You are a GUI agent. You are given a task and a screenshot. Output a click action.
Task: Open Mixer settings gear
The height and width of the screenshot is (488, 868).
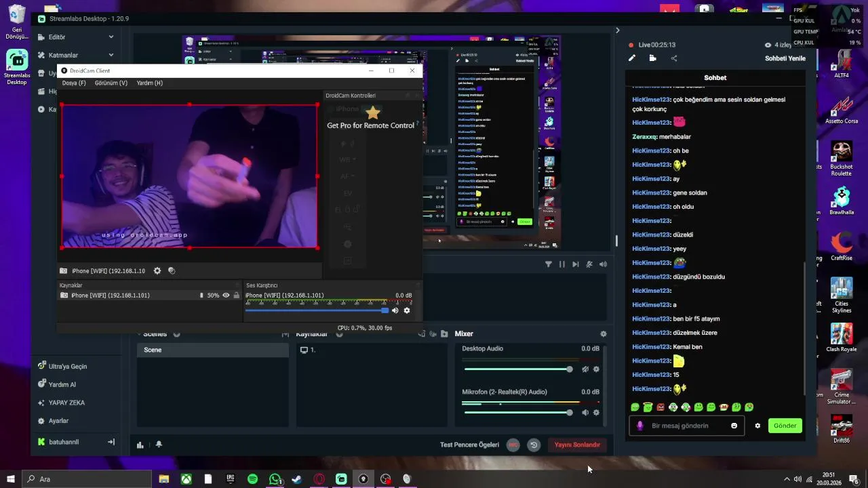(604, 333)
